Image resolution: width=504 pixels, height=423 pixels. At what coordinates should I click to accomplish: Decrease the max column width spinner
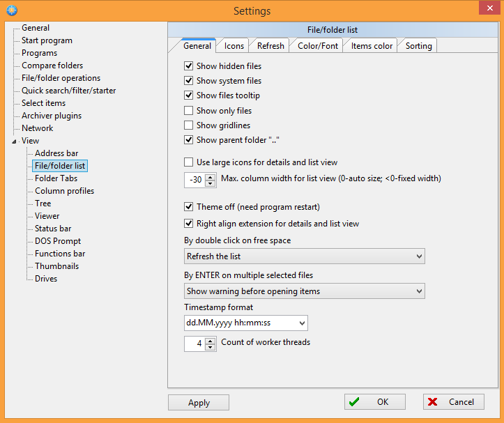pyautogui.click(x=211, y=183)
